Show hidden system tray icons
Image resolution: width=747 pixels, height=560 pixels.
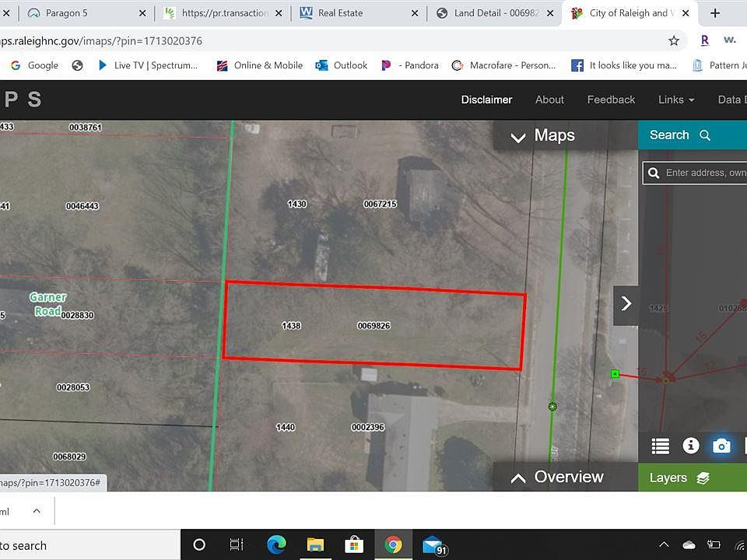(664, 544)
